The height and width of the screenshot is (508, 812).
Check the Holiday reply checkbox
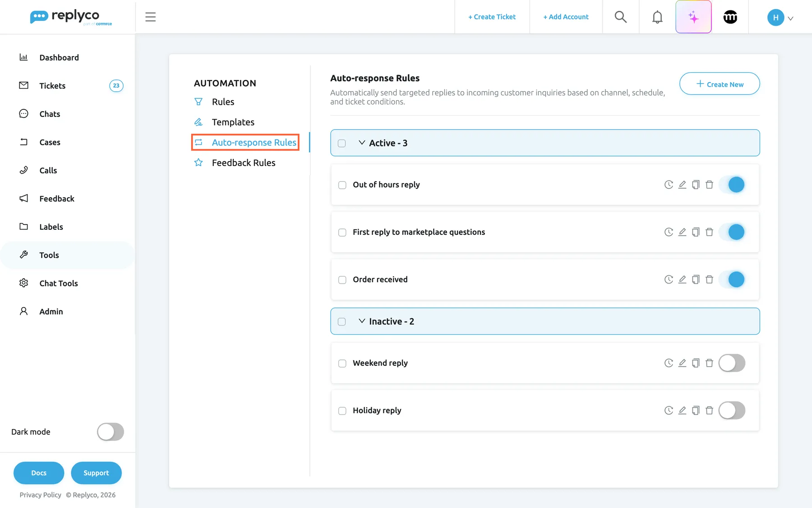tap(342, 411)
